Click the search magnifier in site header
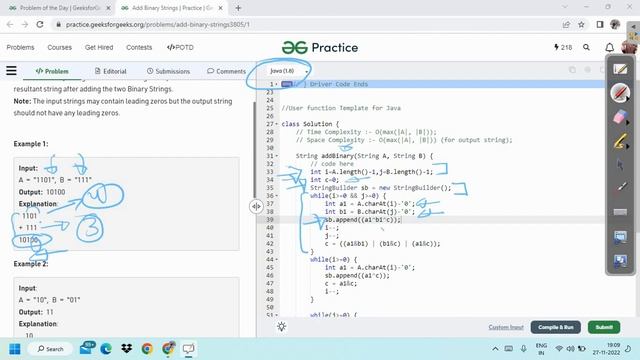The width and height of the screenshot is (640, 360). (x=586, y=47)
